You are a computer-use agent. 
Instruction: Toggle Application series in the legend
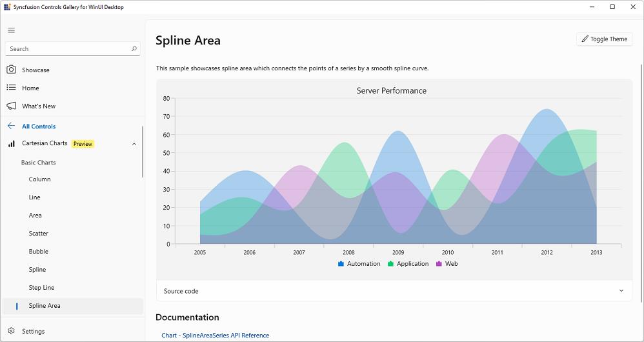pyautogui.click(x=408, y=264)
